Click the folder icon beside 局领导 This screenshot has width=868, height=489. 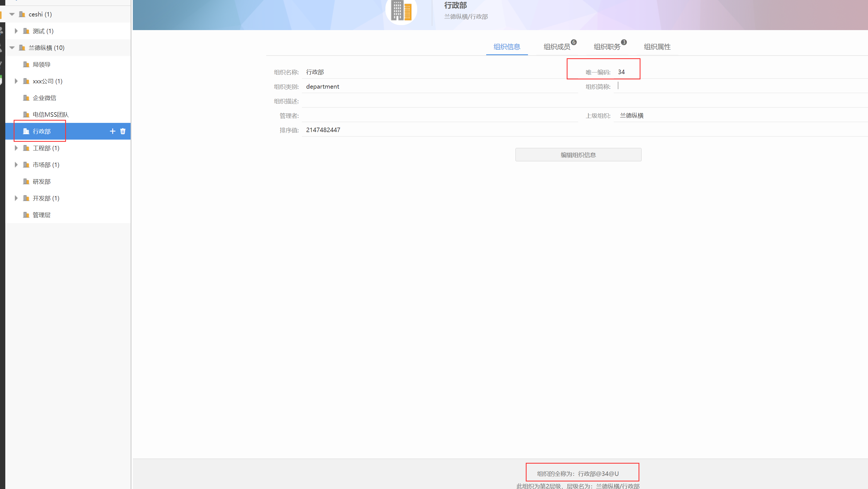pos(26,64)
